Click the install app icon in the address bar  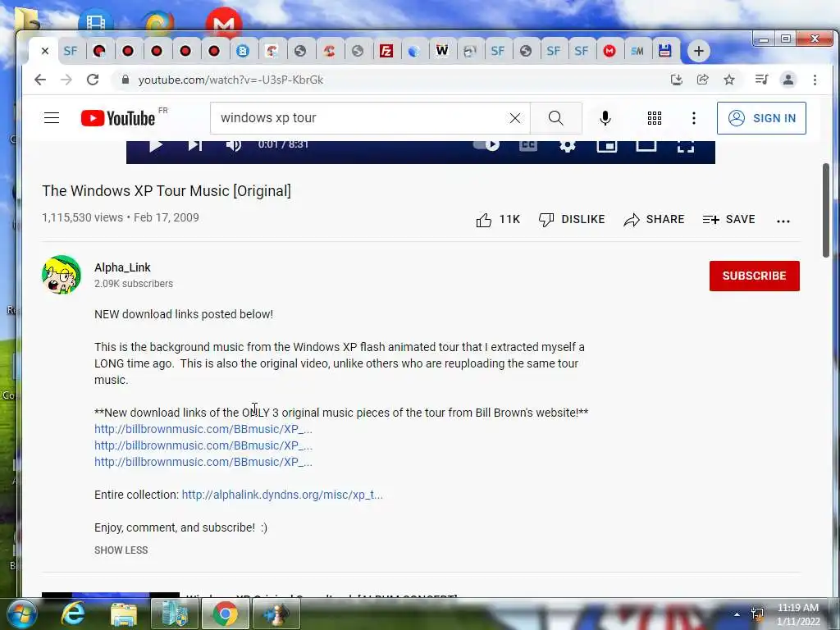676,80
